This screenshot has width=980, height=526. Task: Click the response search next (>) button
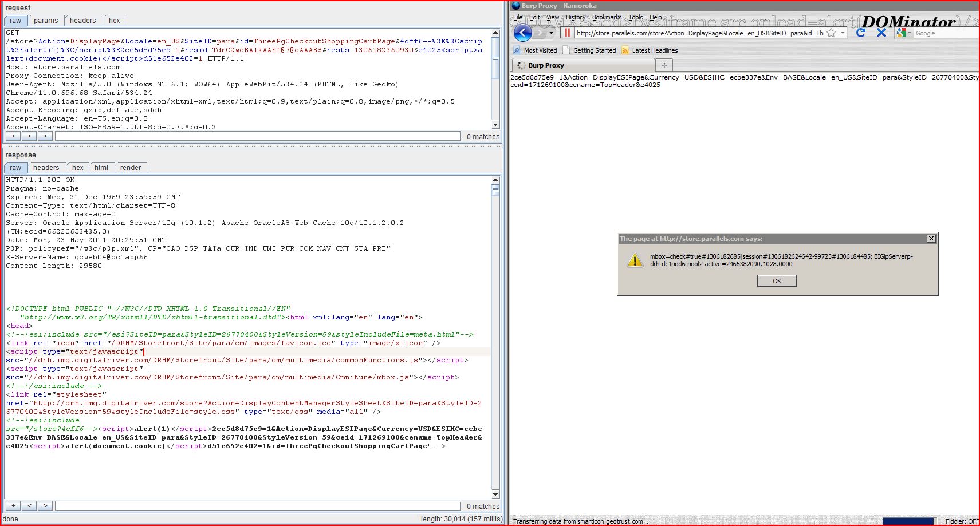click(45, 506)
